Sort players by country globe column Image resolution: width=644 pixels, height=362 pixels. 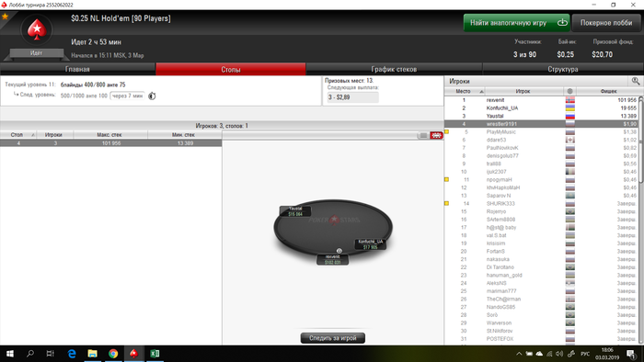tap(570, 91)
